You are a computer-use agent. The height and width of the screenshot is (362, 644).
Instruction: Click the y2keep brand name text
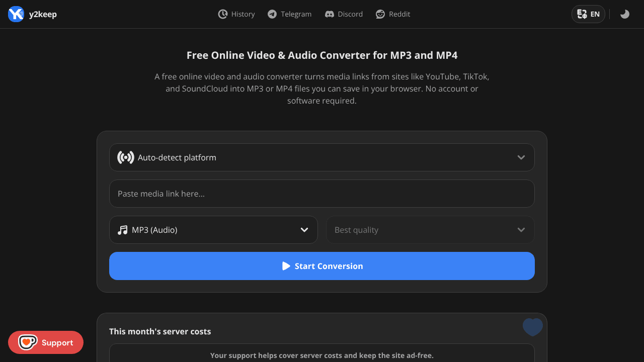point(43,14)
